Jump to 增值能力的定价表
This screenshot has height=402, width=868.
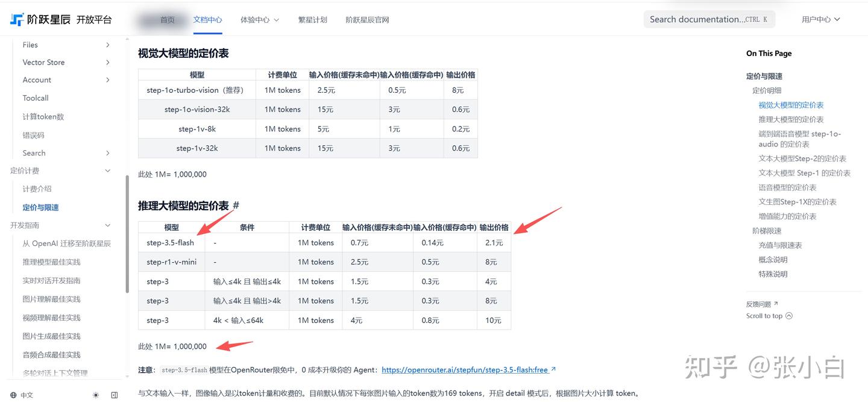tap(787, 216)
